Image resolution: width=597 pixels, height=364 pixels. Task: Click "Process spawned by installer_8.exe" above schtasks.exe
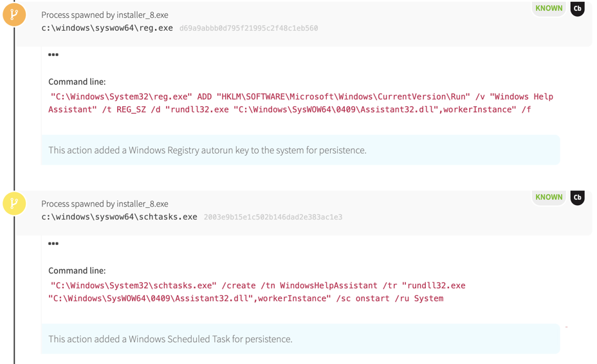[x=105, y=204]
